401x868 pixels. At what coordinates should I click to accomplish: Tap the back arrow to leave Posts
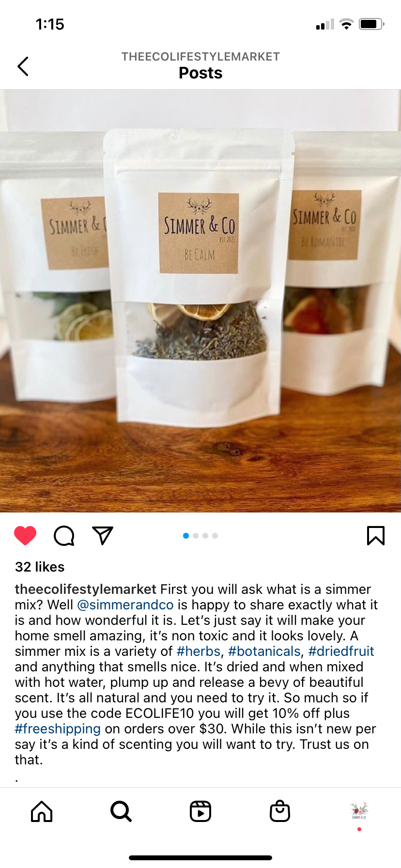click(x=23, y=66)
